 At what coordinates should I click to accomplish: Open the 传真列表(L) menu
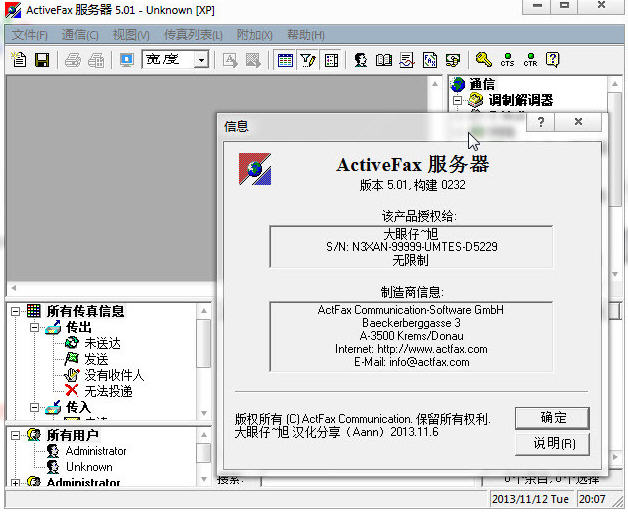pos(193,35)
